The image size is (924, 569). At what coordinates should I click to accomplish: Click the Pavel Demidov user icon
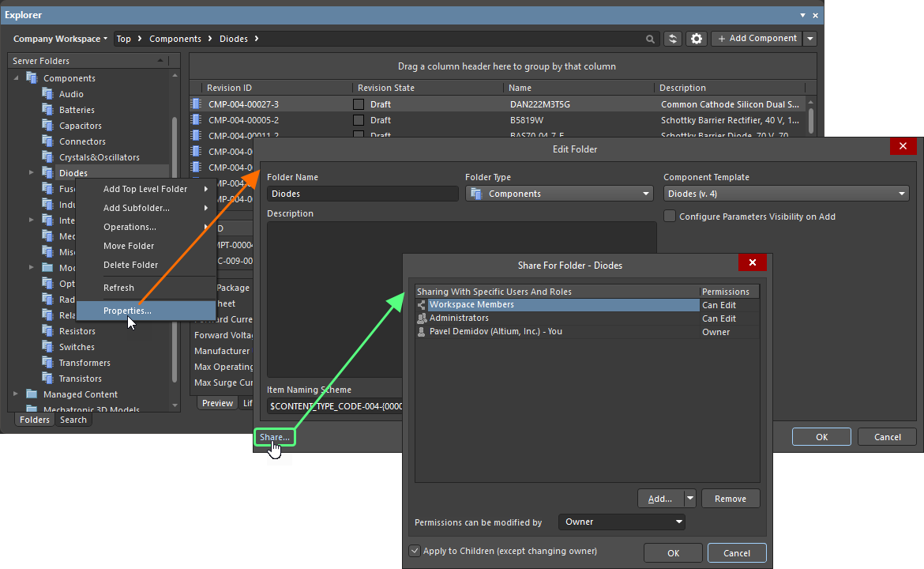[x=422, y=332]
